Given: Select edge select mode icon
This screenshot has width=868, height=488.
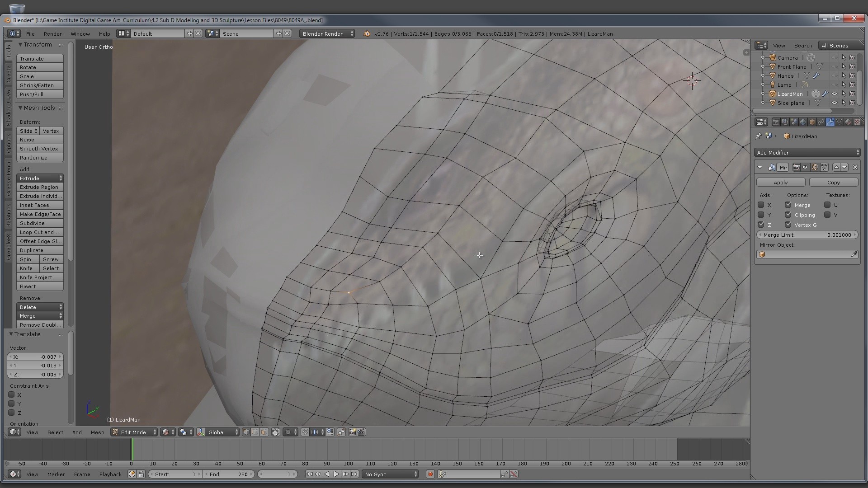Looking at the screenshot, I should (x=255, y=432).
